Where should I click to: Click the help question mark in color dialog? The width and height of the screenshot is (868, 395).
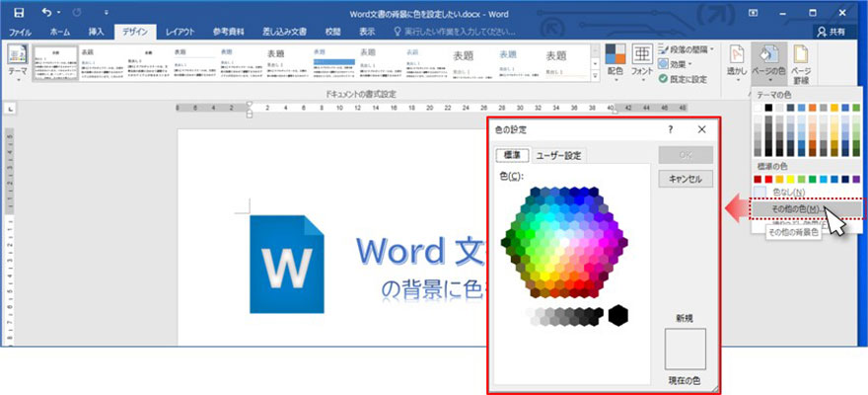click(671, 129)
